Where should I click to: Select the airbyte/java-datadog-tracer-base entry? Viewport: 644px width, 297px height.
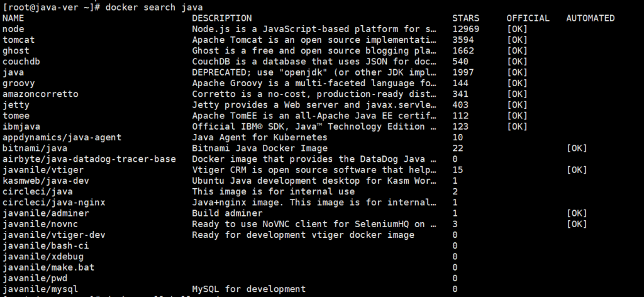(89, 159)
